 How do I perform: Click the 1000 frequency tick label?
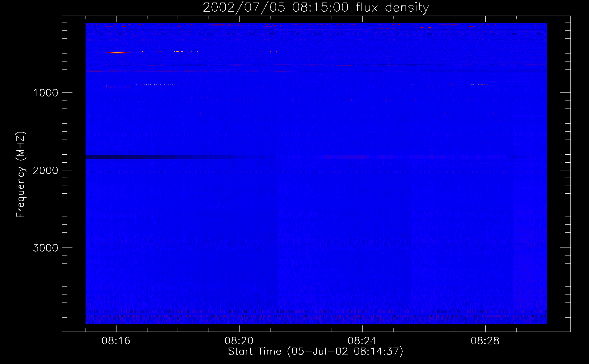[x=46, y=93]
